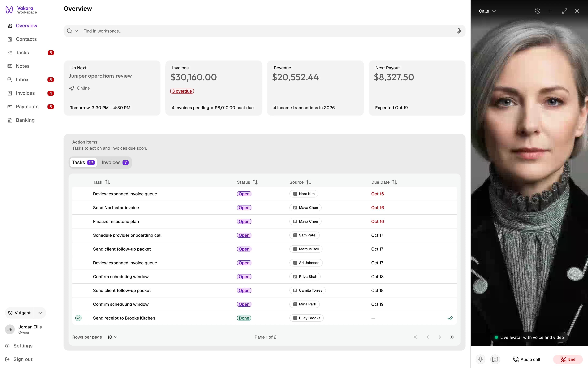Open the Calls dropdown menu
The image size is (588, 368).
tap(487, 11)
